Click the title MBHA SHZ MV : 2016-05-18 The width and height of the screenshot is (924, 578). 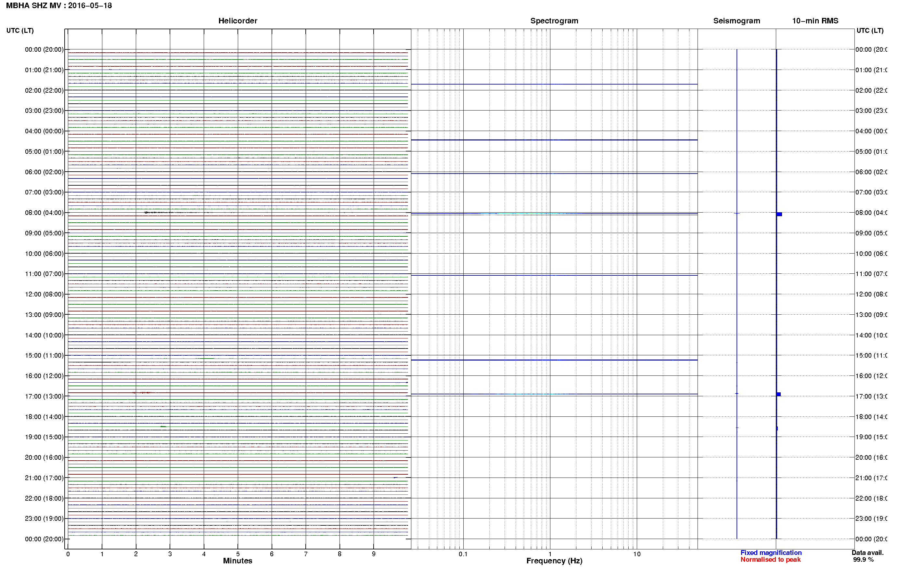pos(59,6)
